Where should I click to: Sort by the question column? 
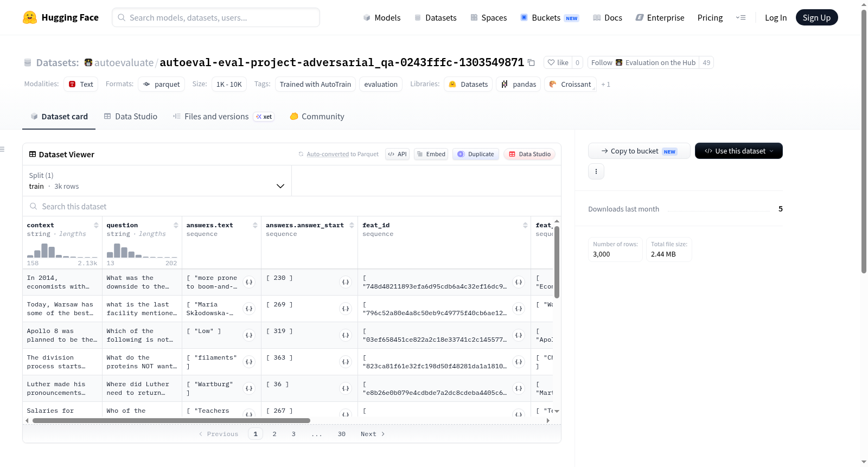[x=176, y=225]
